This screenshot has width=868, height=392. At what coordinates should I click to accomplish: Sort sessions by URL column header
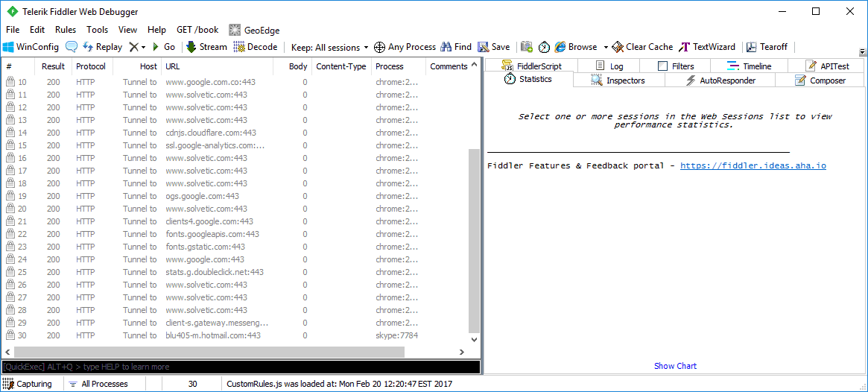pos(217,66)
